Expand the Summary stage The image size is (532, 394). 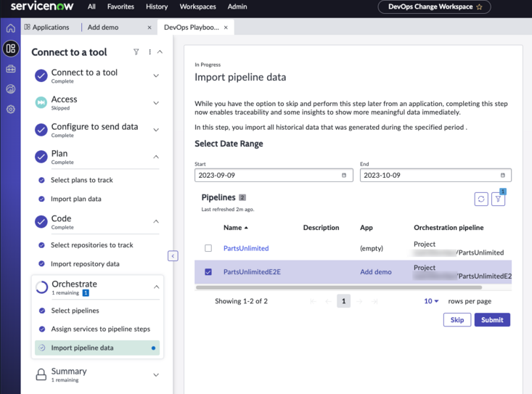(x=156, y=374)
